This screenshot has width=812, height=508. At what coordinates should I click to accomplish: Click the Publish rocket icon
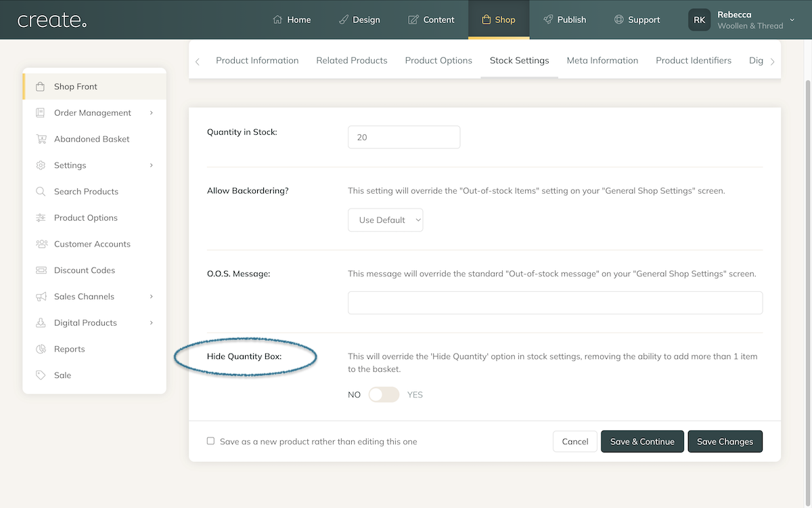tap(548, 20)
